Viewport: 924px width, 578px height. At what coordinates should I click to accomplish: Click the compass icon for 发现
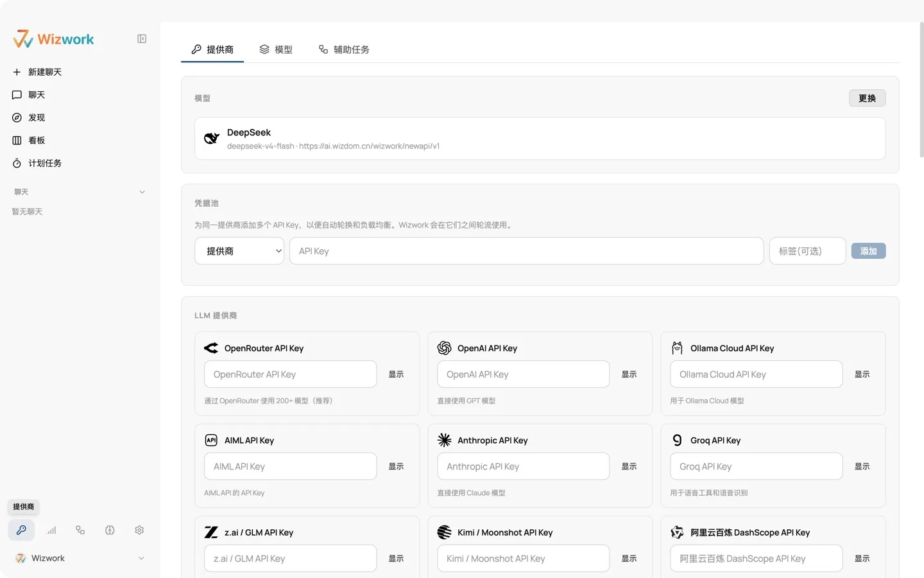(17, 118)
